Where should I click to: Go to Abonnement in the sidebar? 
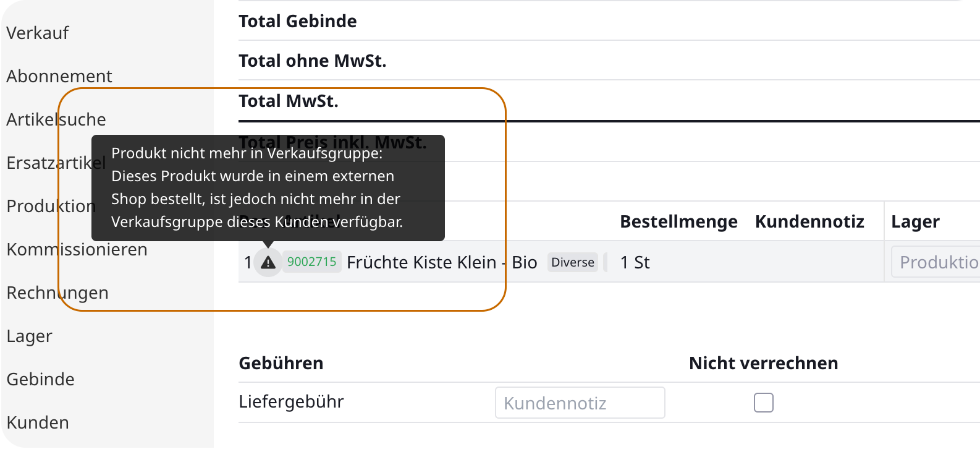pos(59,76)
